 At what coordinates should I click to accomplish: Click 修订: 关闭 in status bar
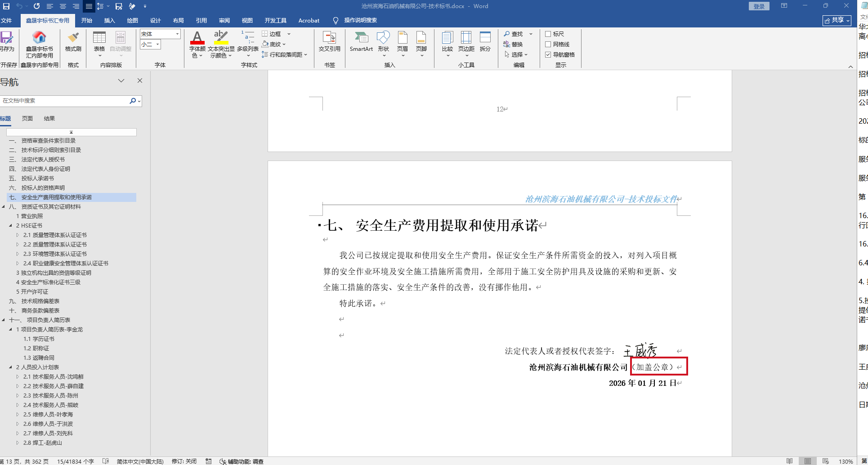click(184, 461)
